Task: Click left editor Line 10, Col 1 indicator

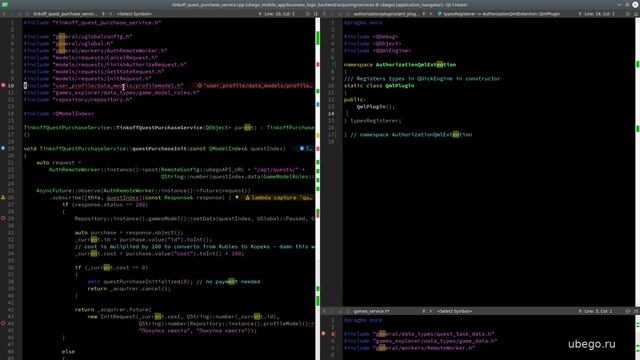Action: [x=279, y=14]
